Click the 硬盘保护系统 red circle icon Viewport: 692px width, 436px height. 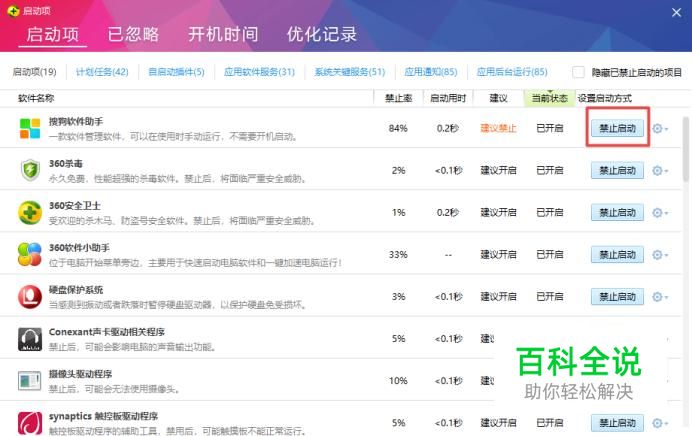pyautogui.click(x=30, y=297)
